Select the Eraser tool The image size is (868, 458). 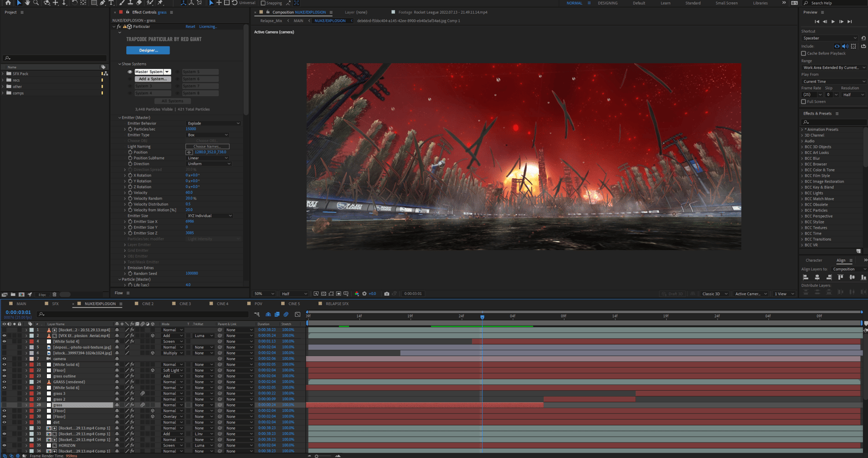139,3
